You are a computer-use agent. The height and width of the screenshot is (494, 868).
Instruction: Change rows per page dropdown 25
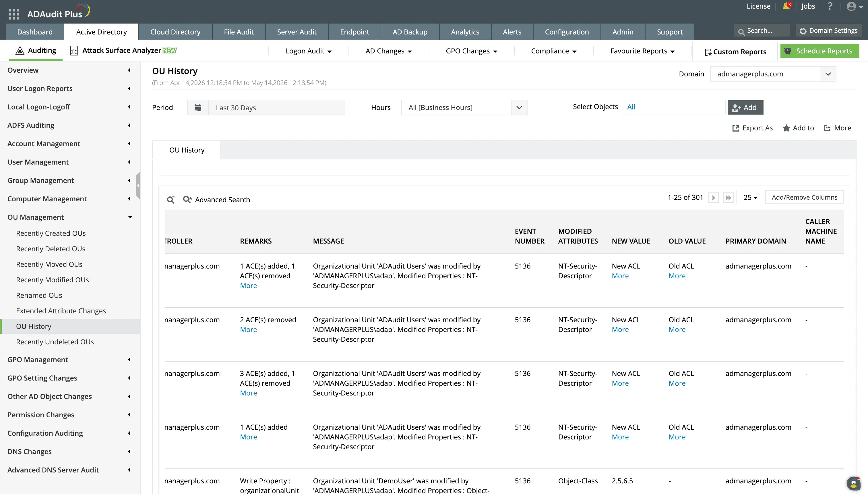coord(750,198)
